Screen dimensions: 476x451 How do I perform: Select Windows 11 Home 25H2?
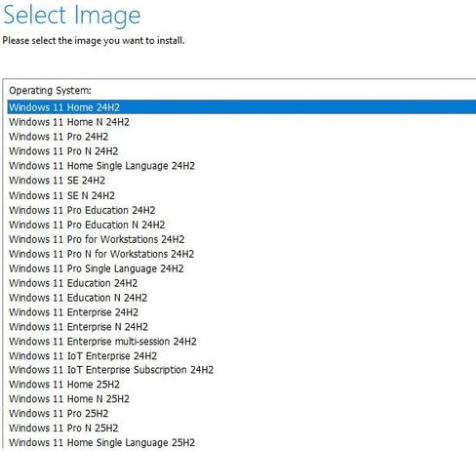(64, 385)
